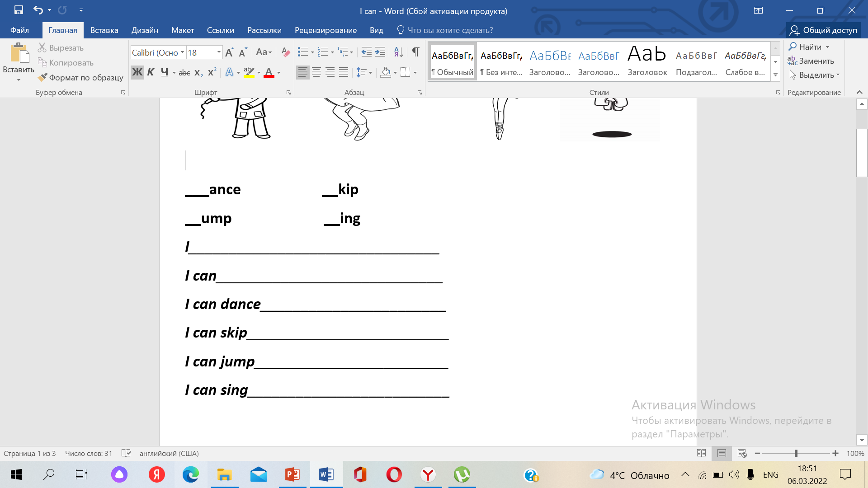
Task: Open the font name dropdown
Action: 183,52
